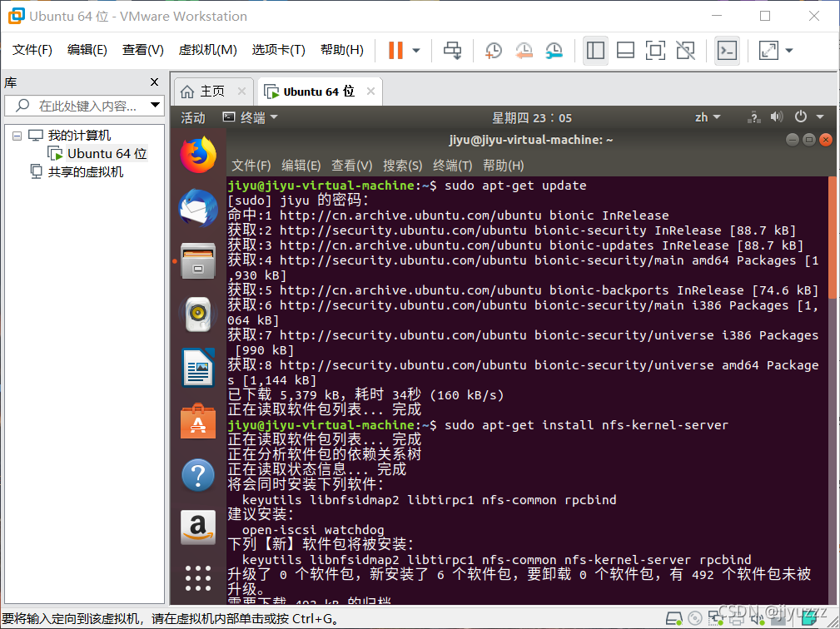Open VMware 帮助(H) menu
The image size is (840, 629).
342,50
